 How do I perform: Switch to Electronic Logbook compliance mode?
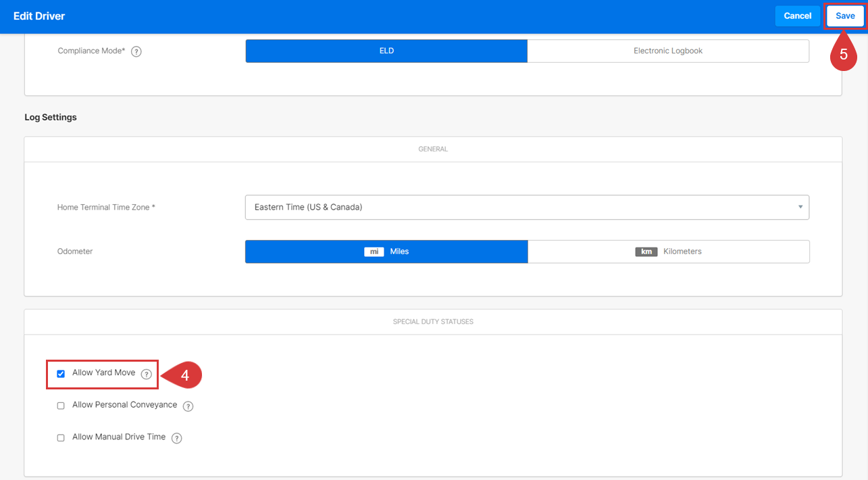(668, 51)
